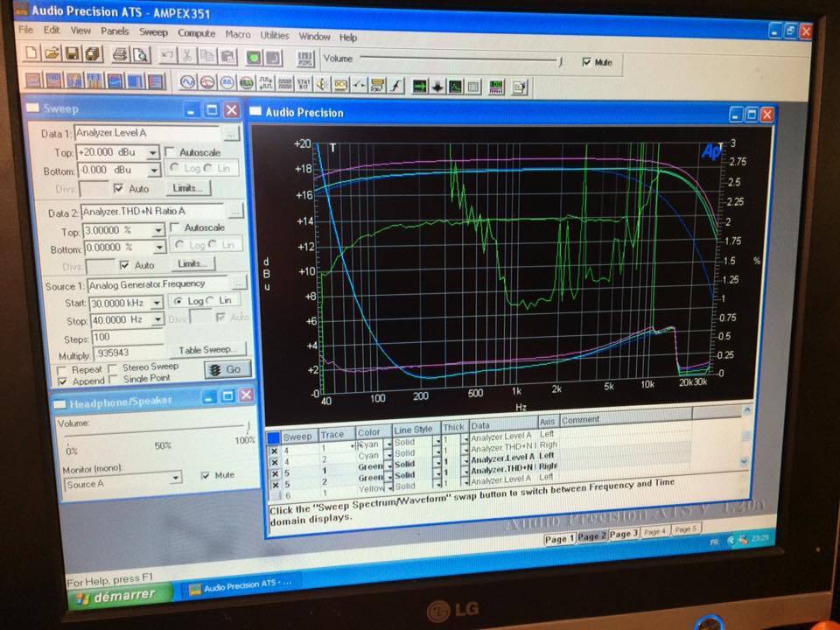
Task: Click the New file icon in the toolbar
Action: point(32,55)
